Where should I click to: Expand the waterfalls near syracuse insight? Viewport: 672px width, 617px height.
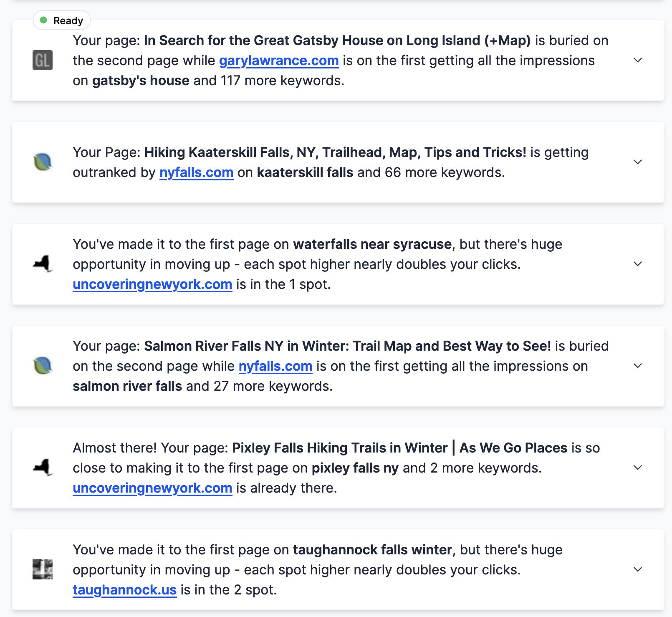(x=638, y=264)
